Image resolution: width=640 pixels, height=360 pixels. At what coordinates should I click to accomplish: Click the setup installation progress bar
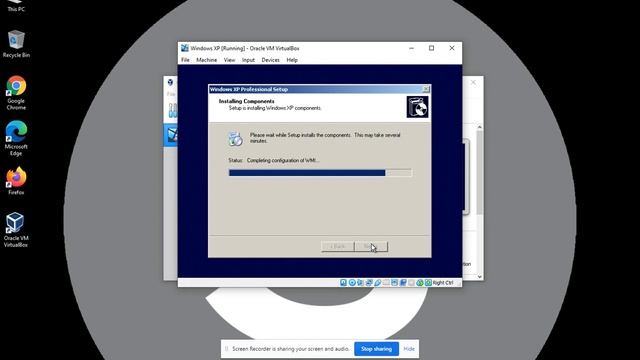[x=320, y=173]
